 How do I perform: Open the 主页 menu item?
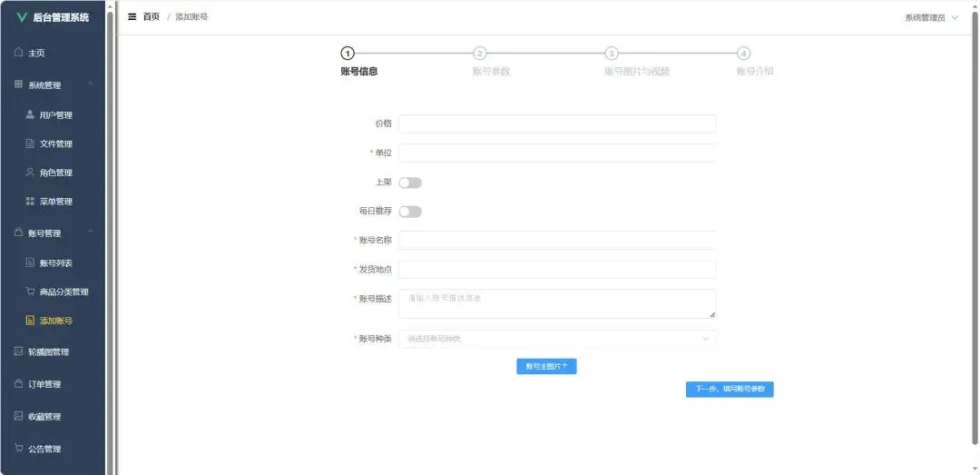(53, 54)
